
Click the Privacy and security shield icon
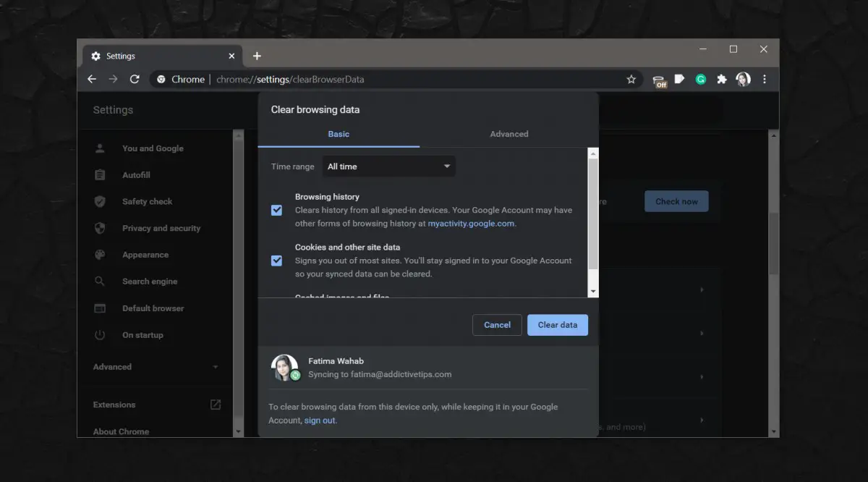[x=100, y=228]
